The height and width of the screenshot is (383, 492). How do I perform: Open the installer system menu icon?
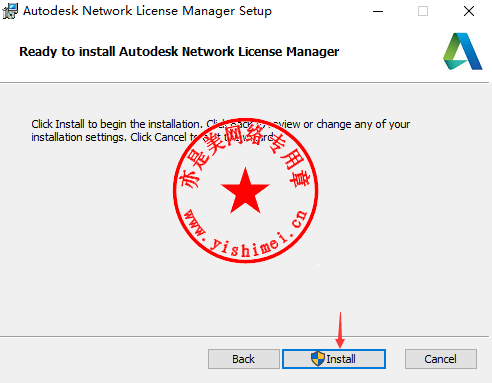[10, 11]
